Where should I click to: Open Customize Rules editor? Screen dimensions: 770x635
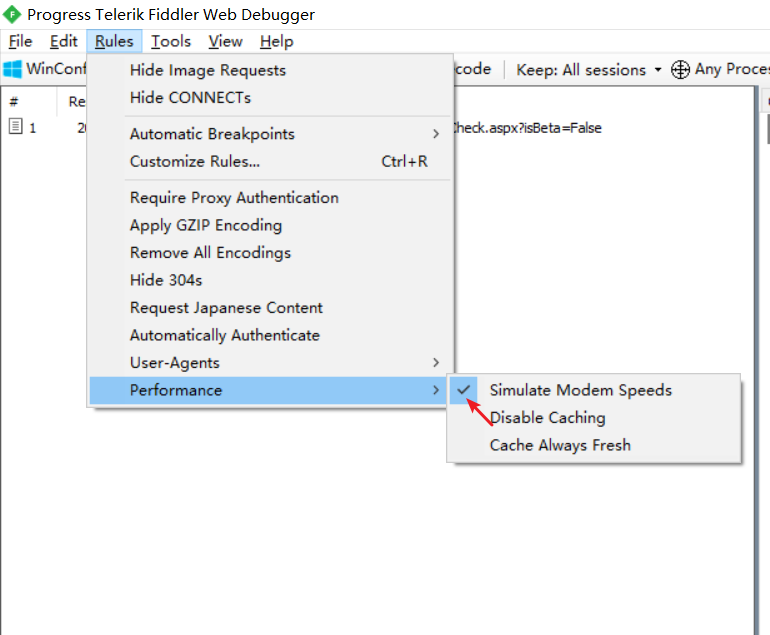point(270,162)
